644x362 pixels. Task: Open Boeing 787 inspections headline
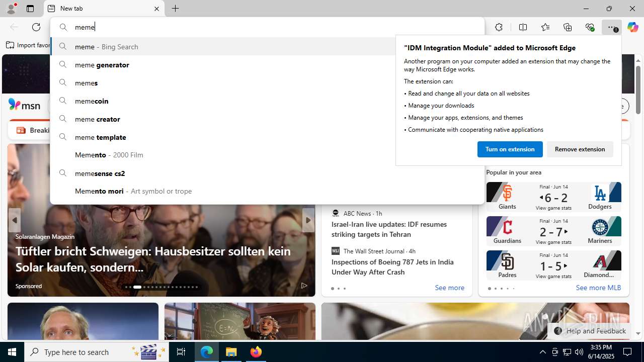(x=392, y=267)
